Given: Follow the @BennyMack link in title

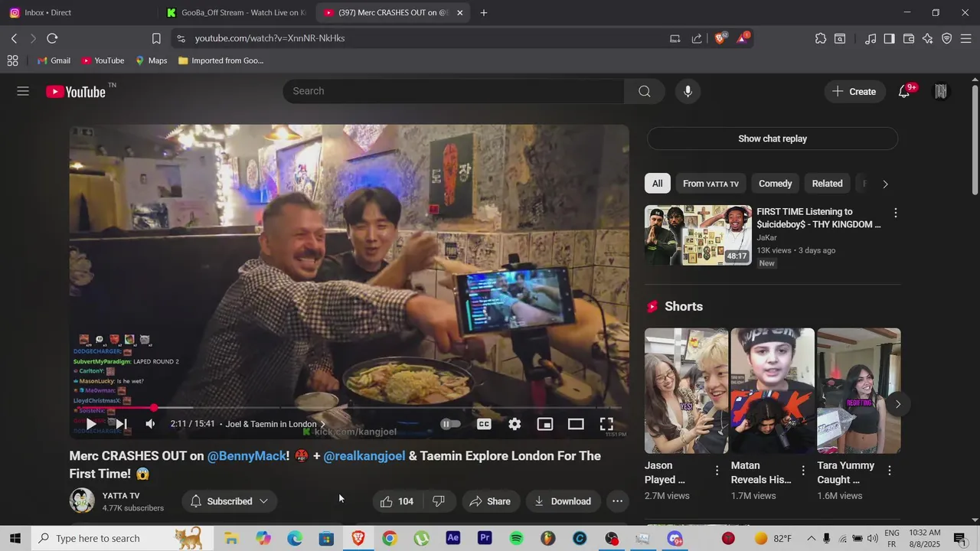Looking at the screenshot, I should click(x=247, y=456).
